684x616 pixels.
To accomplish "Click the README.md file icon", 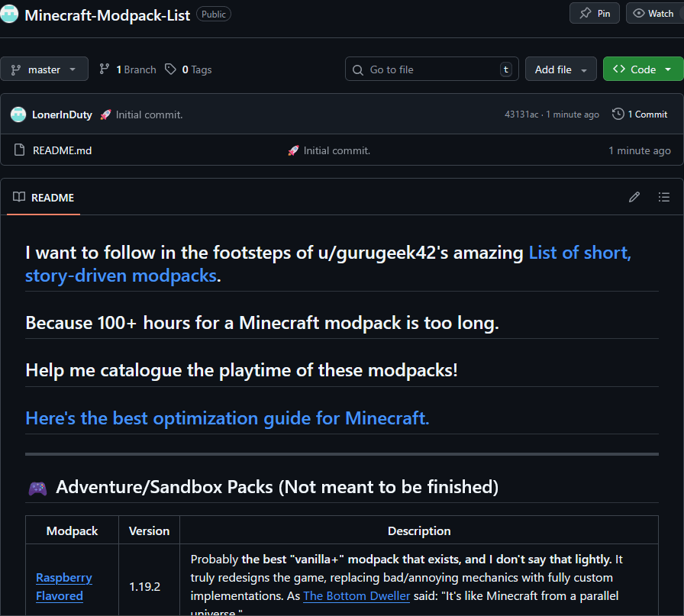I will point(20,150).
